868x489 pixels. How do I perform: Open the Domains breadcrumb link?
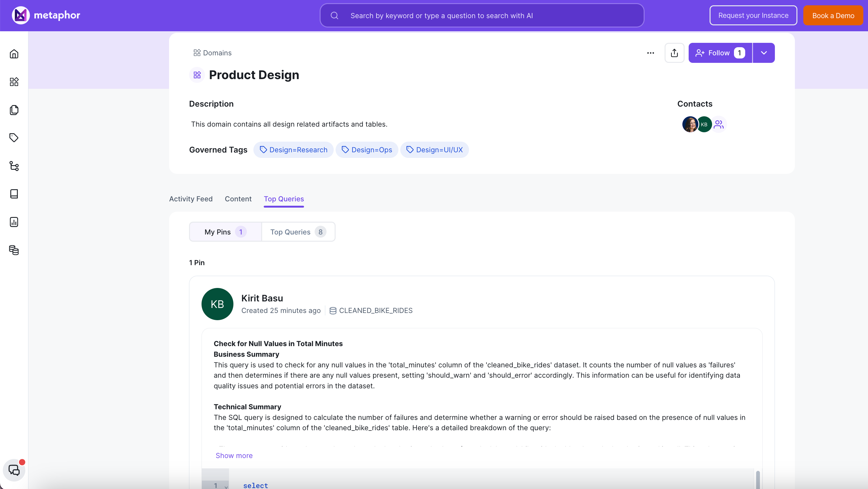click(x=212, y=53)
